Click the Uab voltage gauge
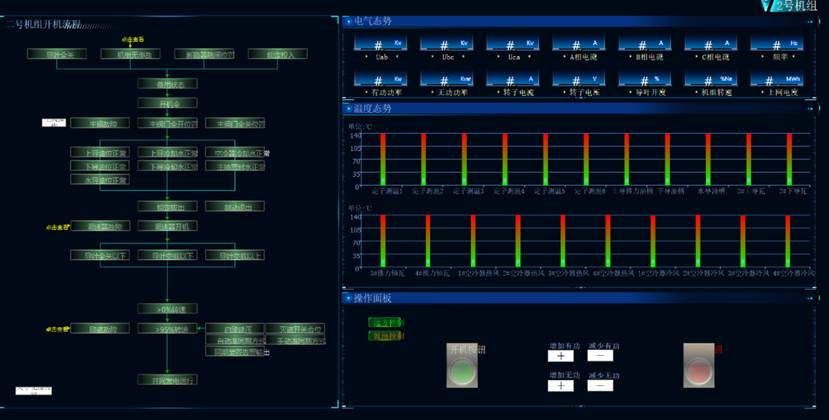 (x=380, y=44)
